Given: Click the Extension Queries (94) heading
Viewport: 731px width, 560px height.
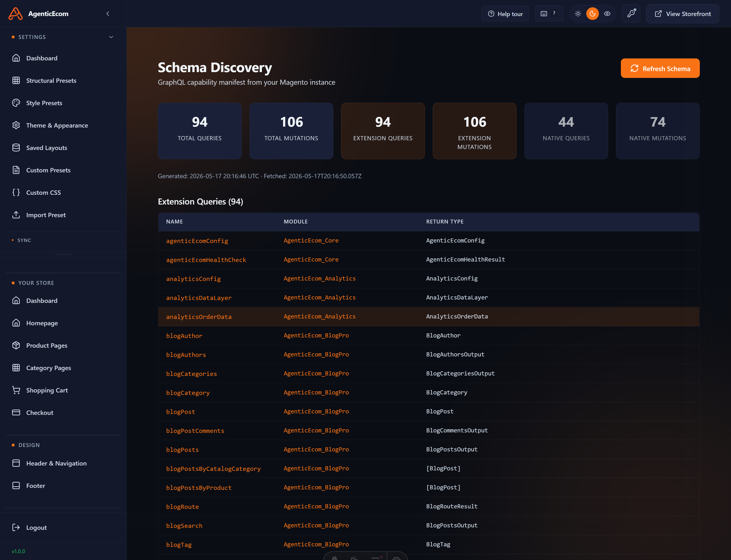Looking at the screenshot, I should pyautogui.click(x=201, y=202).
